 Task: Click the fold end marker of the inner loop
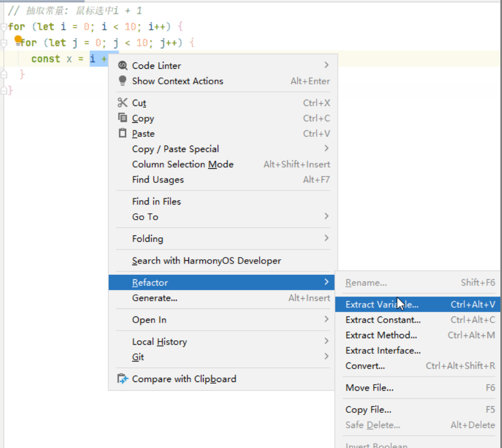pos(4,75)
